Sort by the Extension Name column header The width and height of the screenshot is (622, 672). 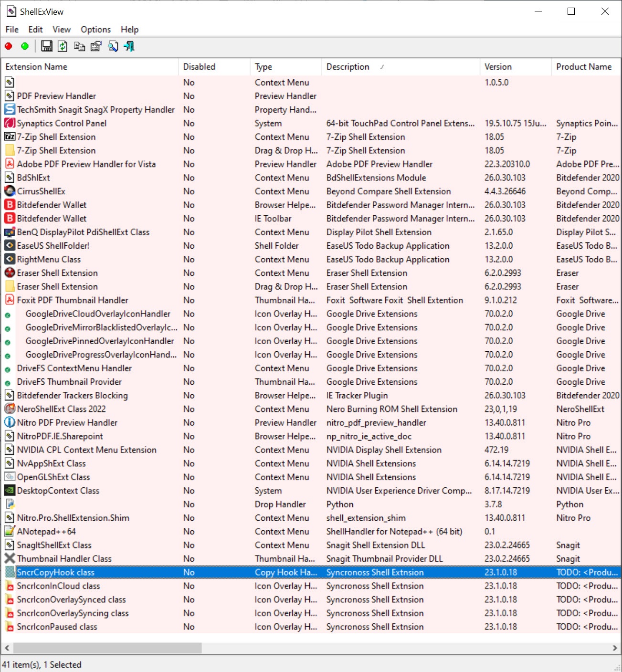pos(90,67)
